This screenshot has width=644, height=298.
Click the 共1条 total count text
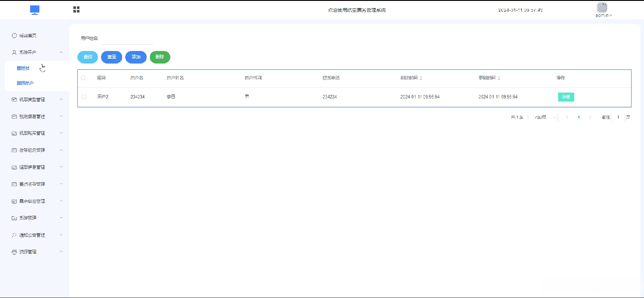517,117
